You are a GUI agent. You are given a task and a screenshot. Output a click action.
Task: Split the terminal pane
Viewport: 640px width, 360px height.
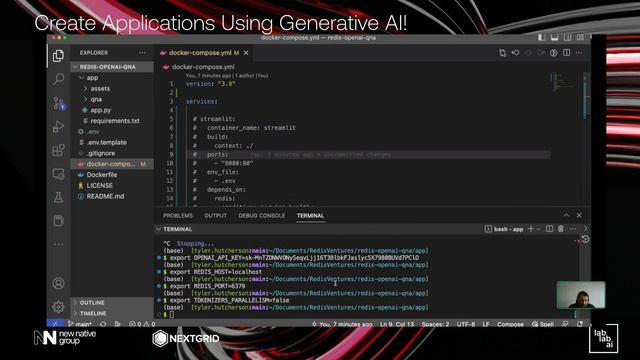(x=549, y=229)
